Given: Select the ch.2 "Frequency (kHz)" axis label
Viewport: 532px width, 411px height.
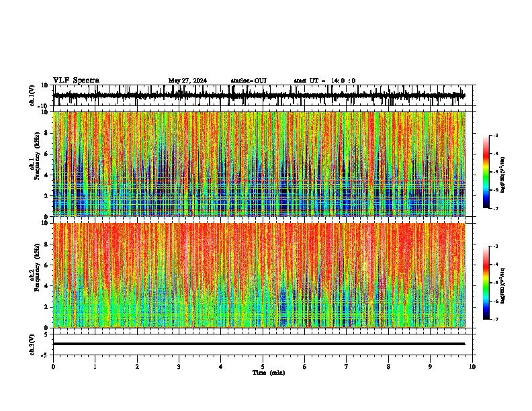Looking at the screenshot, I should point(38,267).
